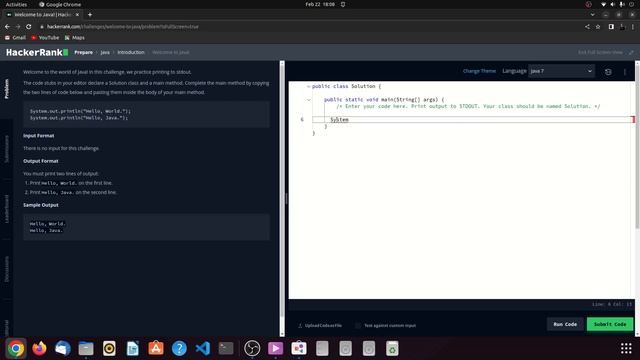Open Chrome's three-dot menu
The height and width of the screenshot is (360, 640).
633,27
